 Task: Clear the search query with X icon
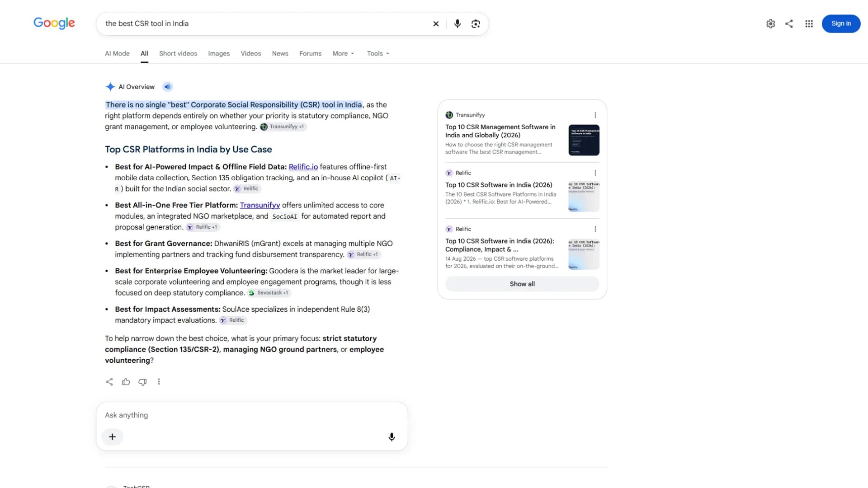coord(436,24)
